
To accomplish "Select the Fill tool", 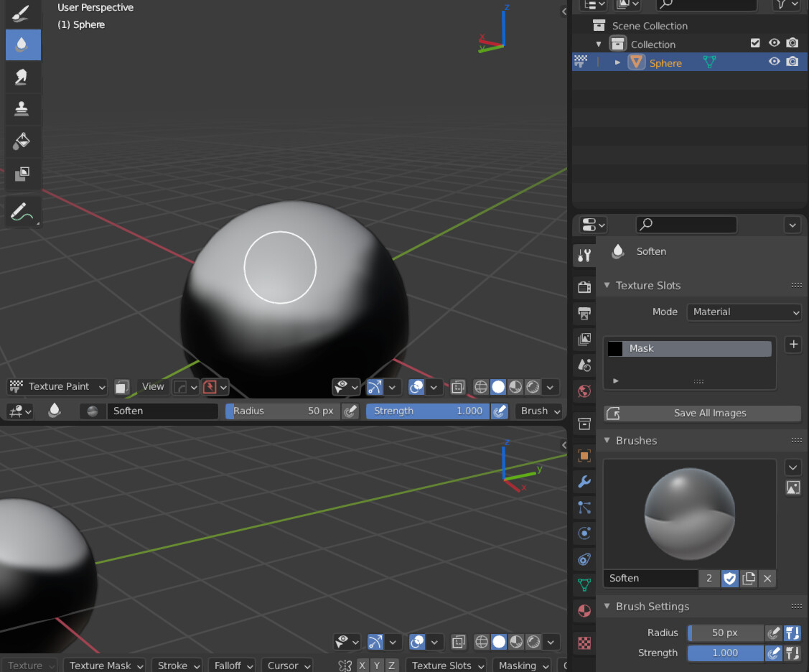I will [22, 141].
